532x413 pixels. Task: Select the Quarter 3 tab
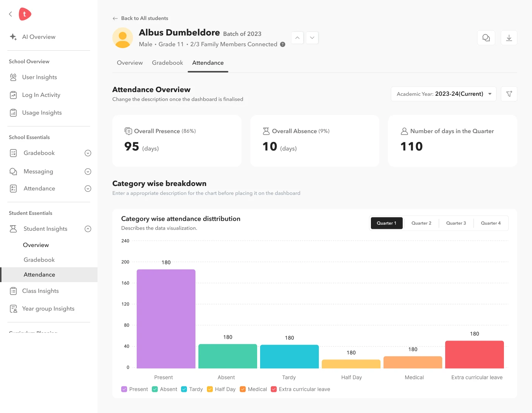click(x=456, y=223)
